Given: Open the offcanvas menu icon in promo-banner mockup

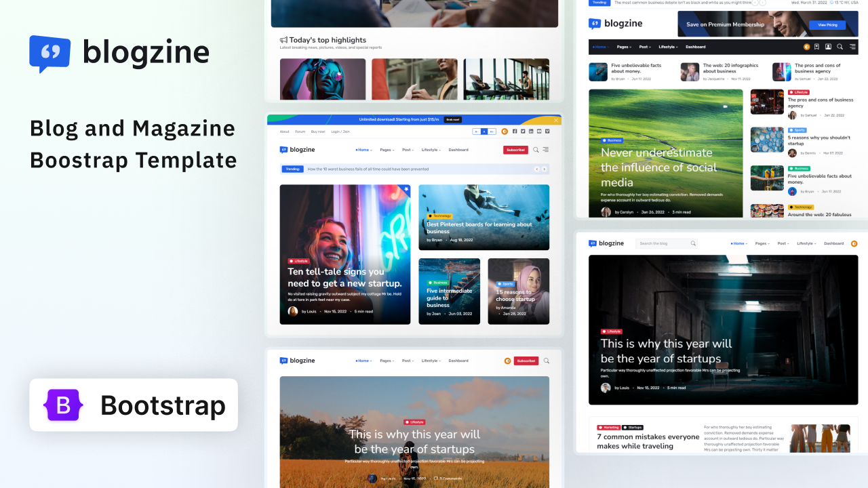Looking at the screenshot, I should (x=546, y=150).
